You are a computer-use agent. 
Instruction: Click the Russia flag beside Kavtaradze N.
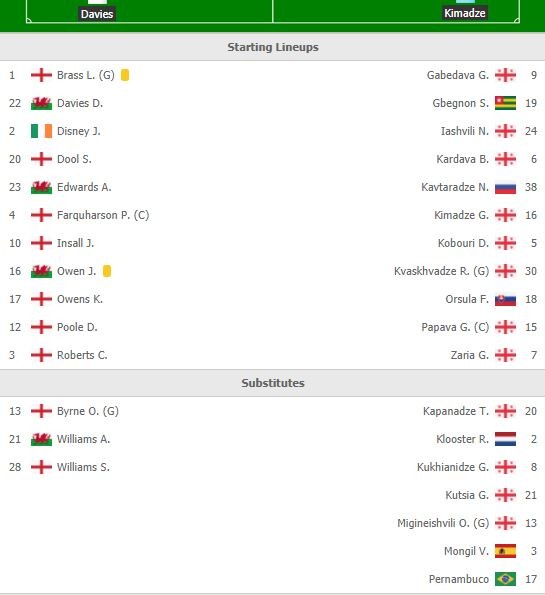[x=505, y=187]
